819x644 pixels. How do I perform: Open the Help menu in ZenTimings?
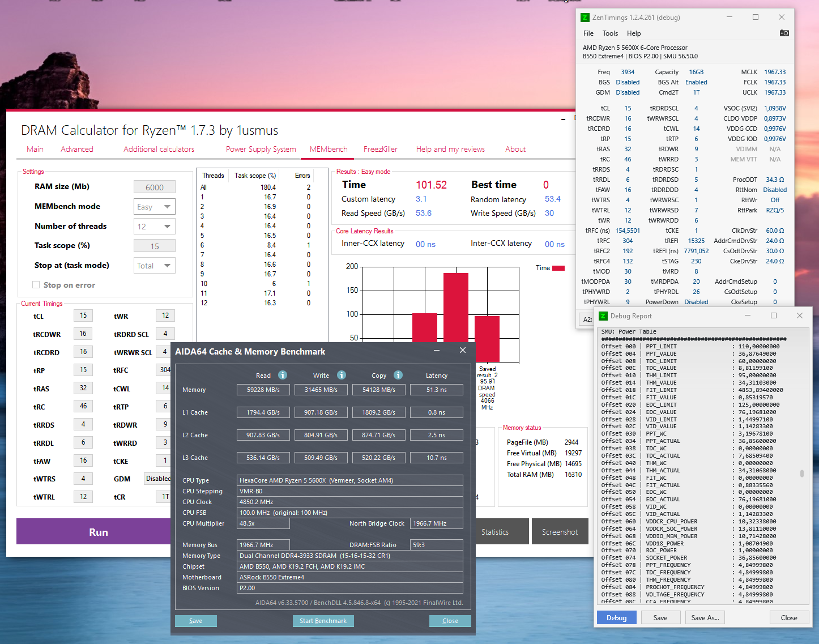pos(634,33)
